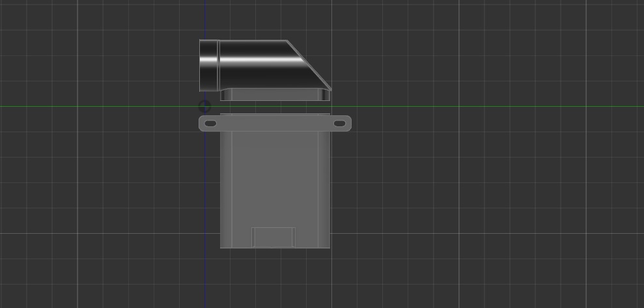Select the round collar ring on elbow end
This screenshot has height=308, width=644.
coord(209,66)
